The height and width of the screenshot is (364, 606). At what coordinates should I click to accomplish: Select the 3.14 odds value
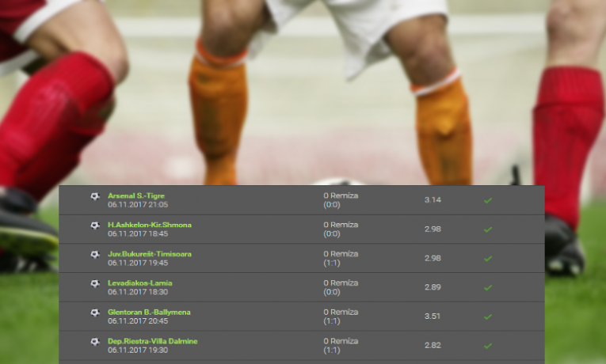pos(433,200)
